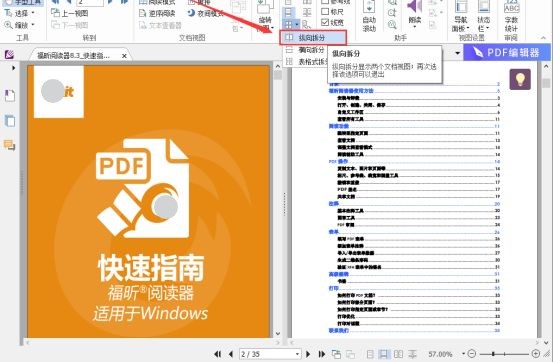This screenshot has height=362, width=553.
Task: Open the comments panel icon in sidebar
Action: point(10,145)
